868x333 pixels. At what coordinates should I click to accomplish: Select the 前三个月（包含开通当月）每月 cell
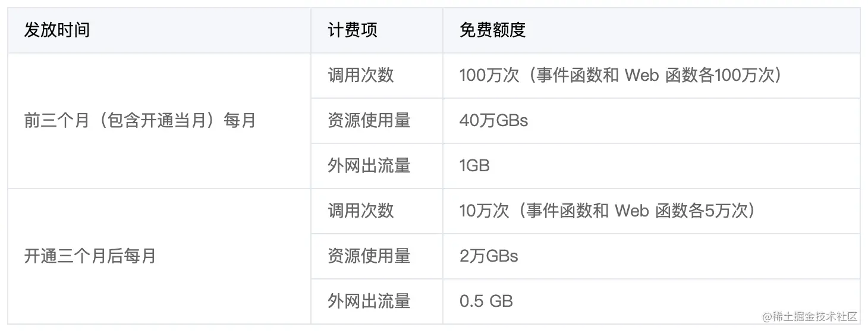point(140,121)
